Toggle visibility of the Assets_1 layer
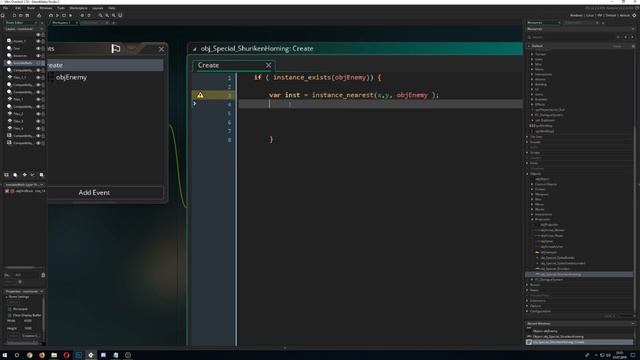 pos(38,41)
